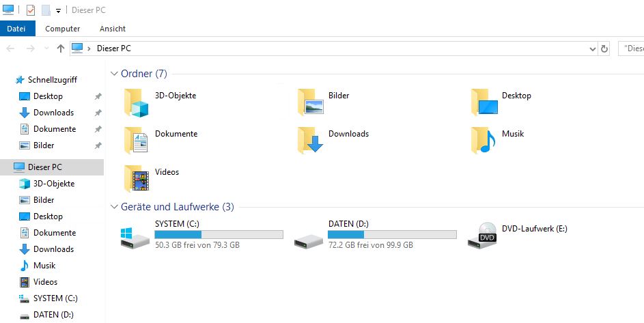644x323 pixels.
Task: Select SYSTEM (C:) in the sidebar
Action: tap(55, 298)
